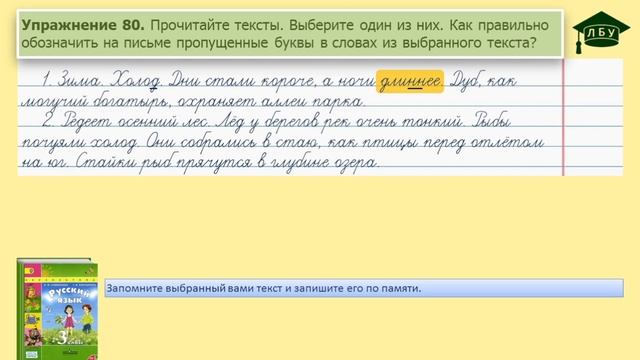Image resolution: width=640 pixels, height=360 pixels.
Task: Click the word отлётом in text 2
Action: [507, 142]
